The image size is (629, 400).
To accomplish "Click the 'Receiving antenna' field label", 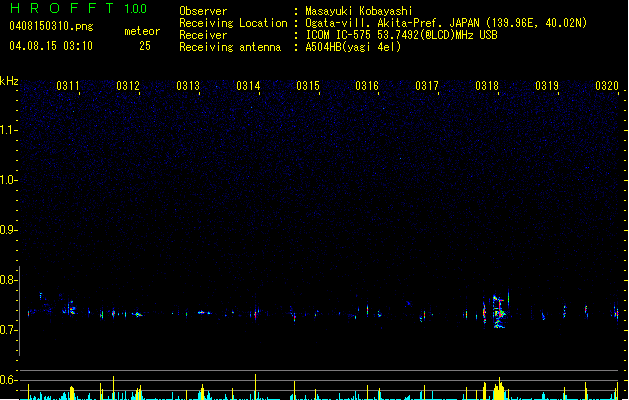I will (x=230, y=47).
